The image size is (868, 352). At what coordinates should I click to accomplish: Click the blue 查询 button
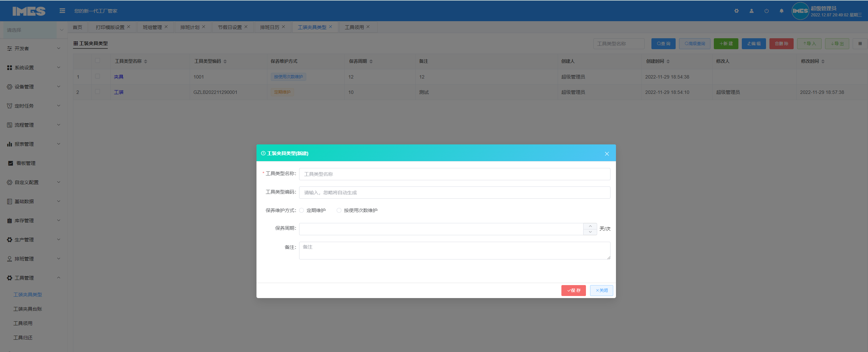point(663,44)
